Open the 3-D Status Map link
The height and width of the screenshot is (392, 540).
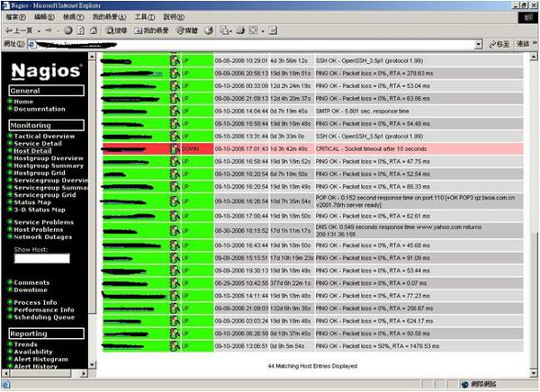(x=40, y=209)
